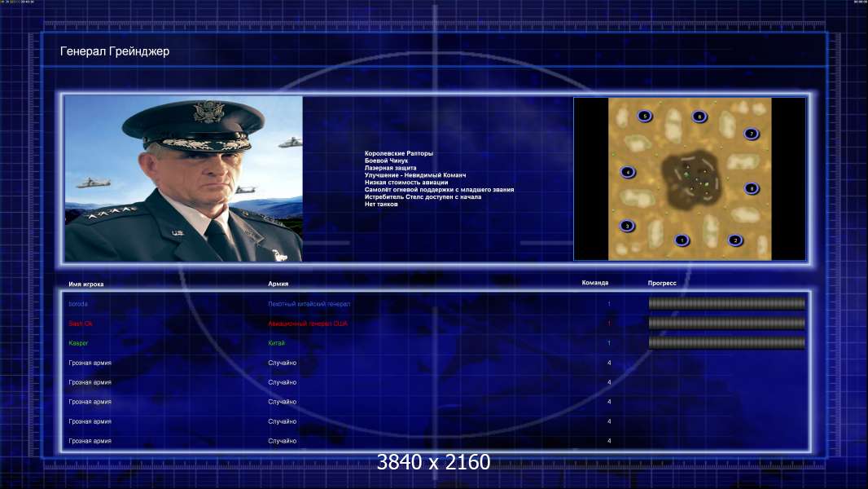The width and height of the screenshot is (868, 489).
Task: Click the 'Армия' column header
Action: point(278,284)
